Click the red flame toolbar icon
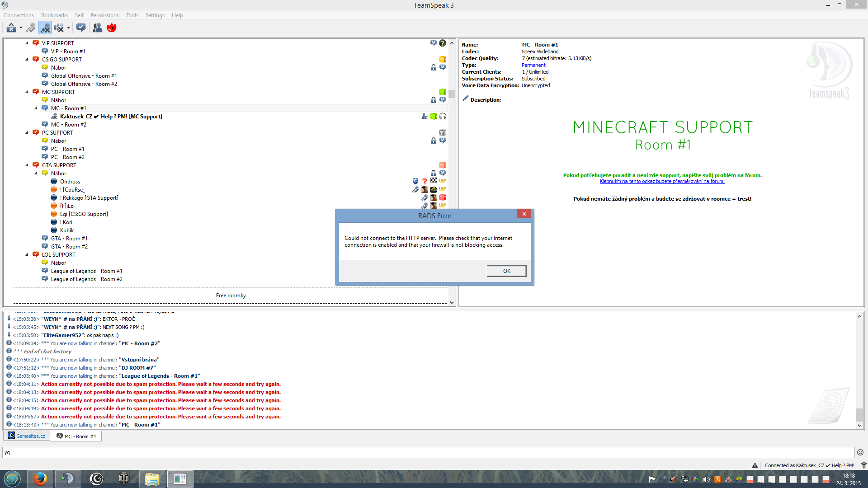 coord(112,28)
